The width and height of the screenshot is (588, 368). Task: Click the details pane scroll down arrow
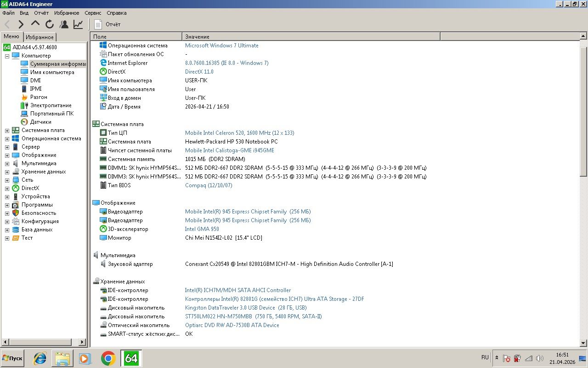tap(583, 343)
